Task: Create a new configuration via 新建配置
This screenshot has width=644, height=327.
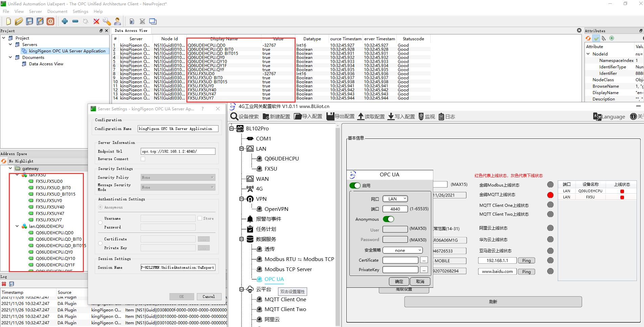Action: (x=276, y=116)
